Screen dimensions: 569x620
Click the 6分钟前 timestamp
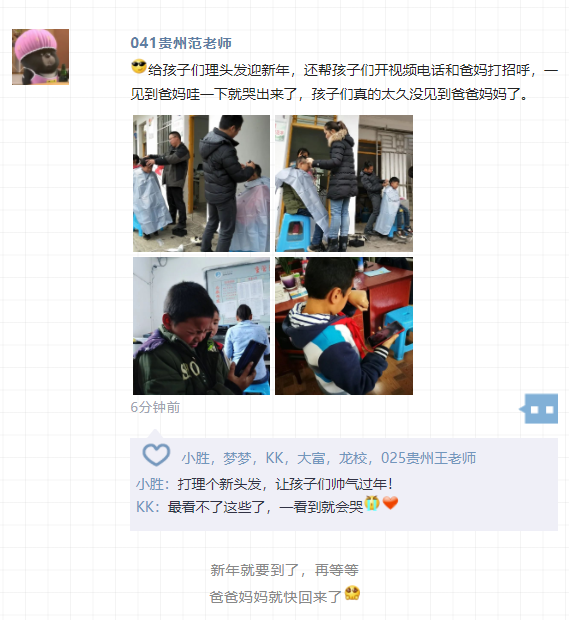tap(155, 407)
